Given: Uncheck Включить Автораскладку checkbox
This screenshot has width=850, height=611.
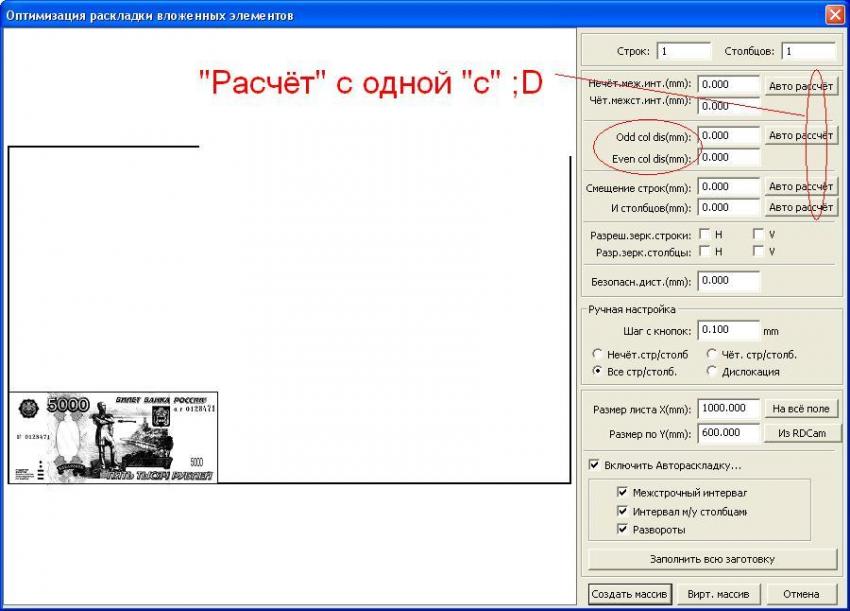Looking at the screenshot, I should (x=595, y=465).
